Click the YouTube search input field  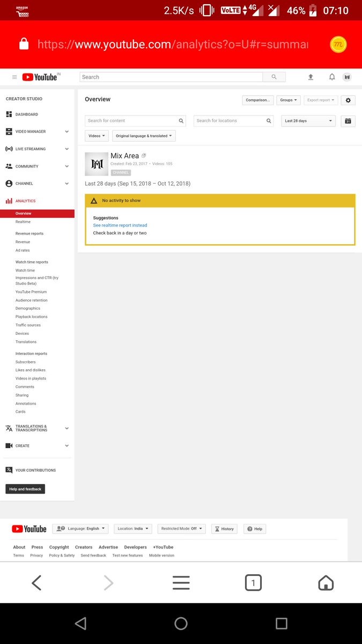pyautogui.click(x=171, y=77)
